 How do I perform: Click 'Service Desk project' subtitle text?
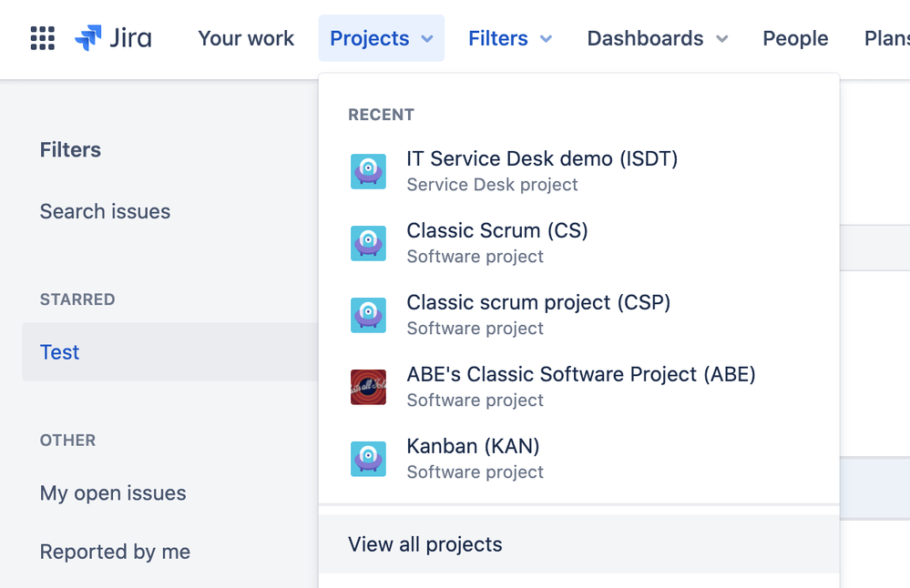click(x=492, y=185)
